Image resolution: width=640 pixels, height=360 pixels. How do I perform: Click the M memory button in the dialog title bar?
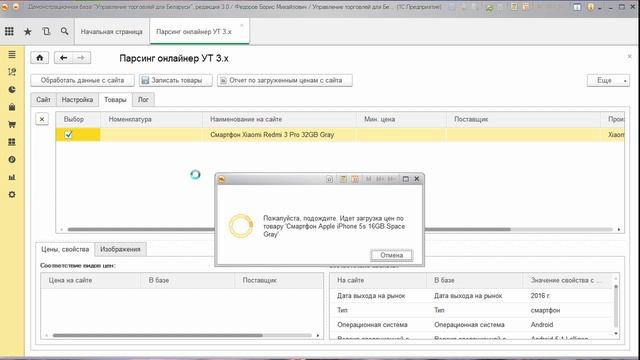click(x=369, y=179)
